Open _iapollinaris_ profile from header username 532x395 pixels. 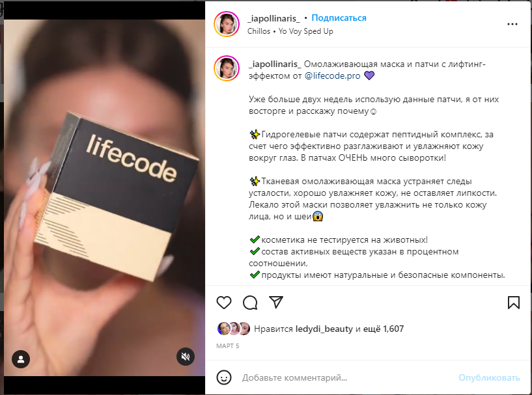coord(273,18)
